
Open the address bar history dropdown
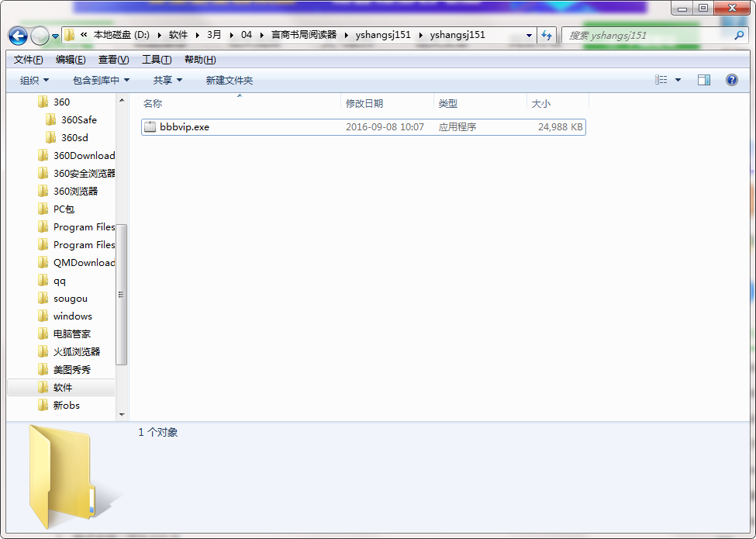pyautogui.click(x=529, y=35)
